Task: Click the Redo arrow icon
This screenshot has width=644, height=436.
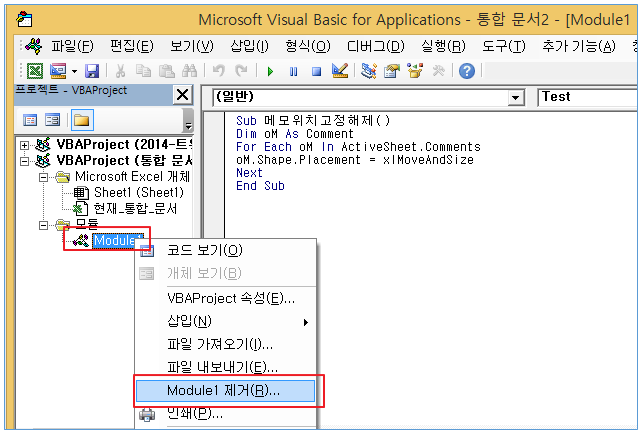Action: 241,71
